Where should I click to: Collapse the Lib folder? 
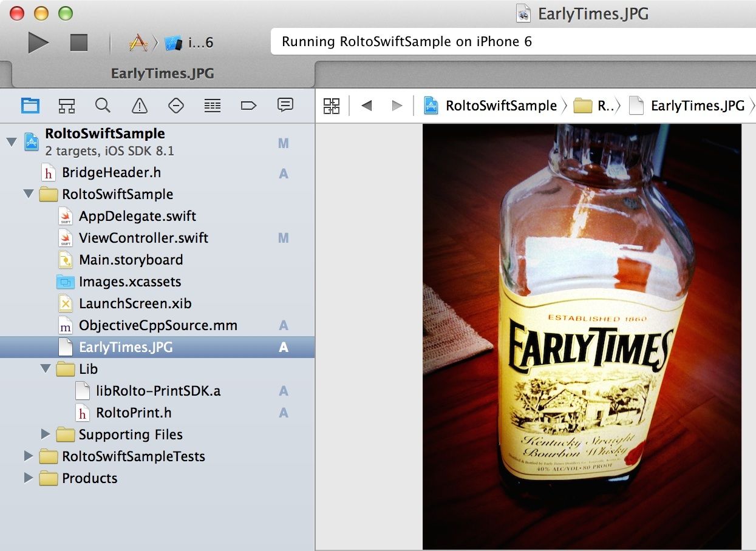45,369
